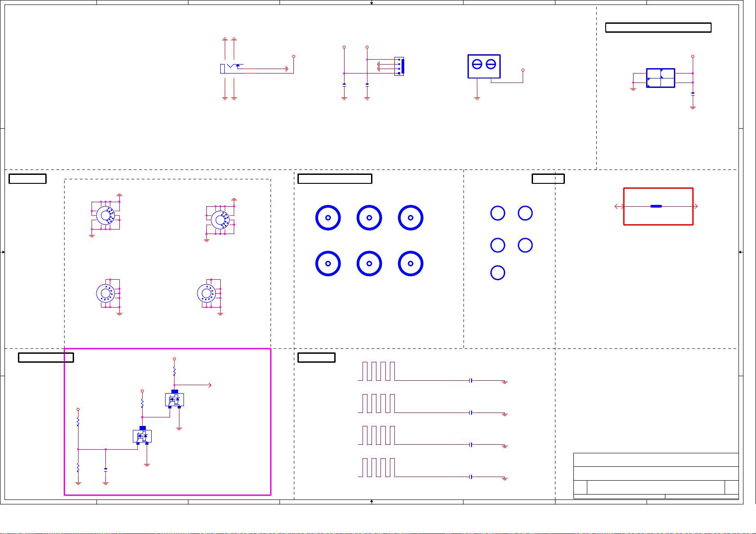Select top-left thick-ring pad symbol
The image size is (756, 534).
click(x=328, y=217)
